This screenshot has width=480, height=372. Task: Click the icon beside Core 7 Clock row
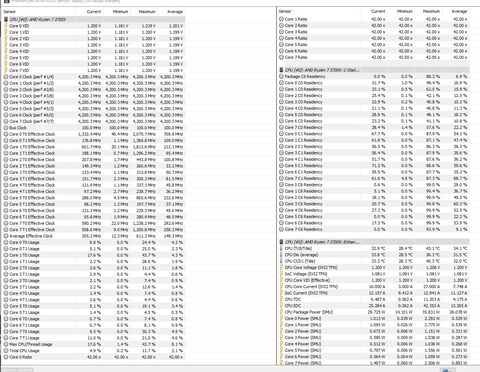pos(6,121)
